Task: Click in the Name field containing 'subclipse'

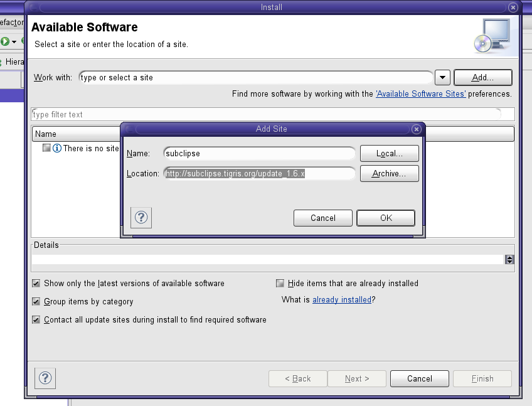Action: pyautogui.click(x=258, y=153)
